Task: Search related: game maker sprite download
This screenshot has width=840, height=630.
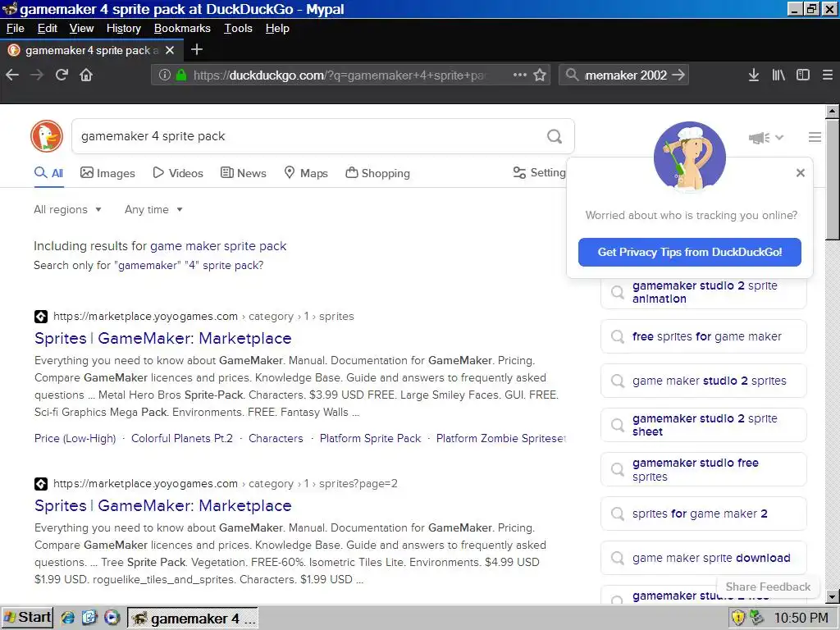Action: click(x=703, y=558)
